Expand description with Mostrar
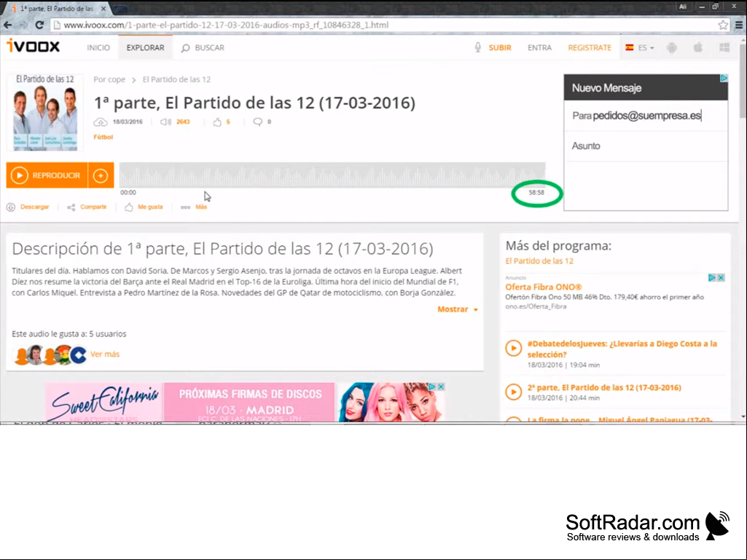747x560 pixels. point(458,309)
